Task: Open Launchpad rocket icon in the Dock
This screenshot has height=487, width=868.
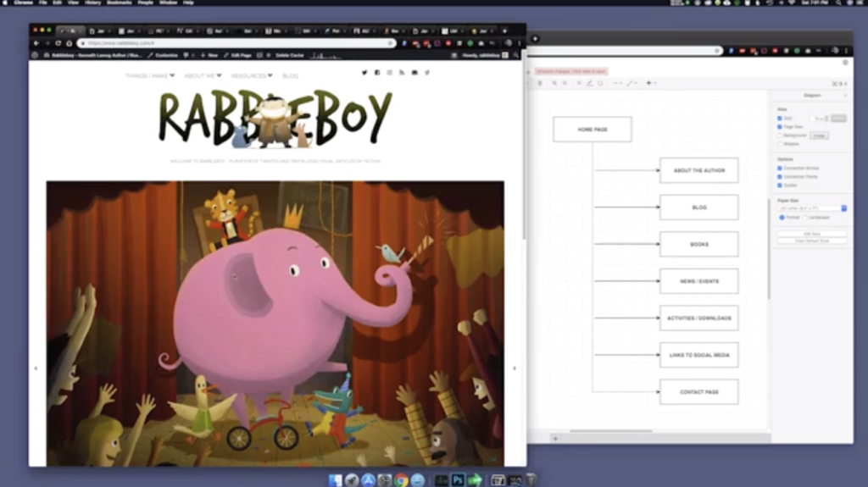Action: 352,480
